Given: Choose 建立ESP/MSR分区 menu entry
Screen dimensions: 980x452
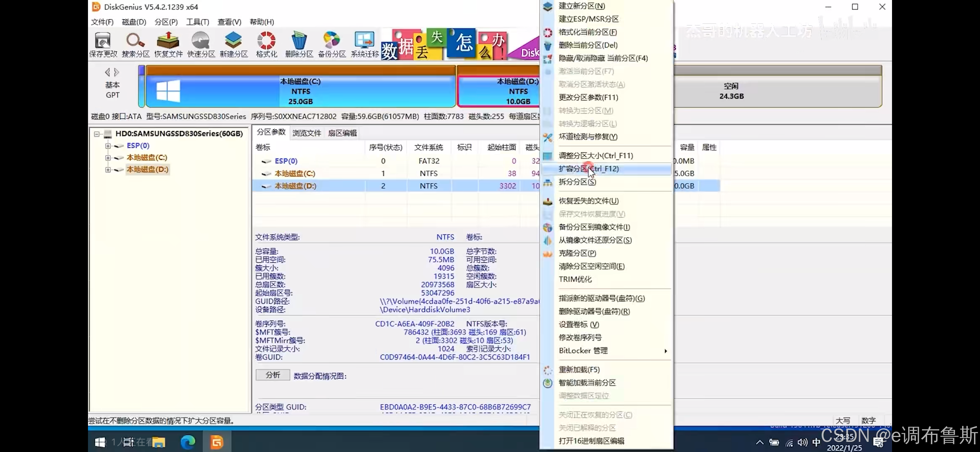Looking at the screenshot, I should [x=606, y=19].
